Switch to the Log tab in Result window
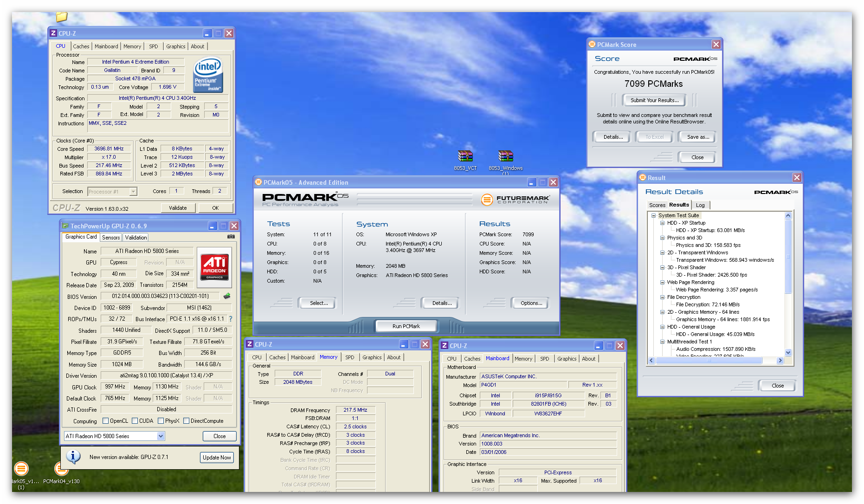This screenshot has width=864, height=504. click(700, 205)
